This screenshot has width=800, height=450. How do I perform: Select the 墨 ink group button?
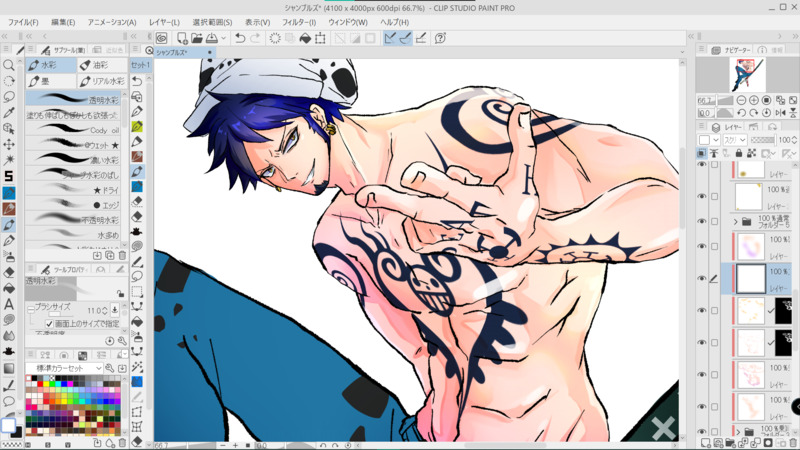pos(51,81)
